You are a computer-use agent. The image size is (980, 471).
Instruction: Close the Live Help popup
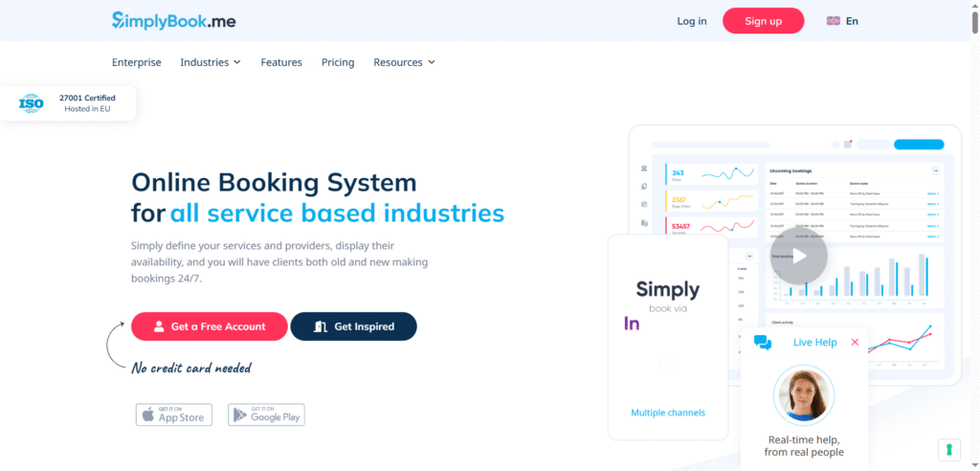click(x=855, y=342)
